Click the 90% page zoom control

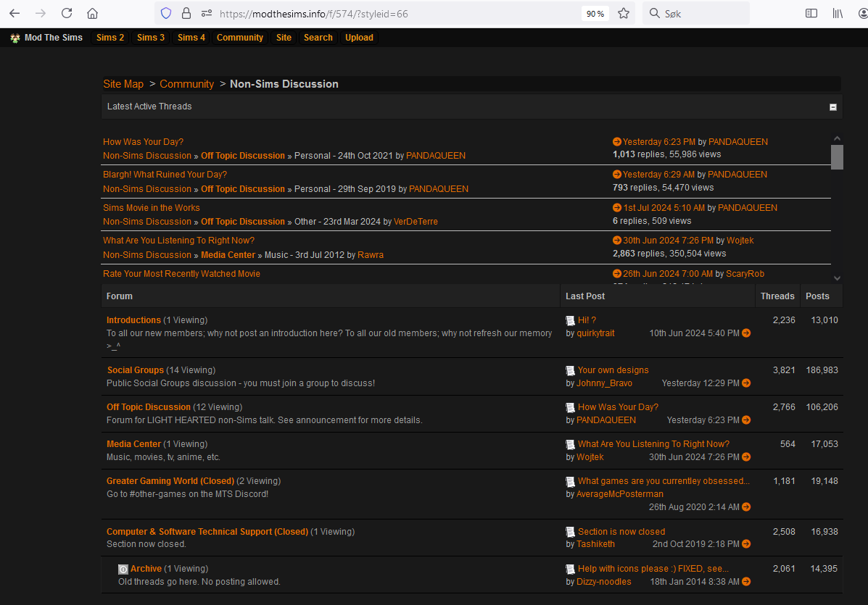pos(595,13)
